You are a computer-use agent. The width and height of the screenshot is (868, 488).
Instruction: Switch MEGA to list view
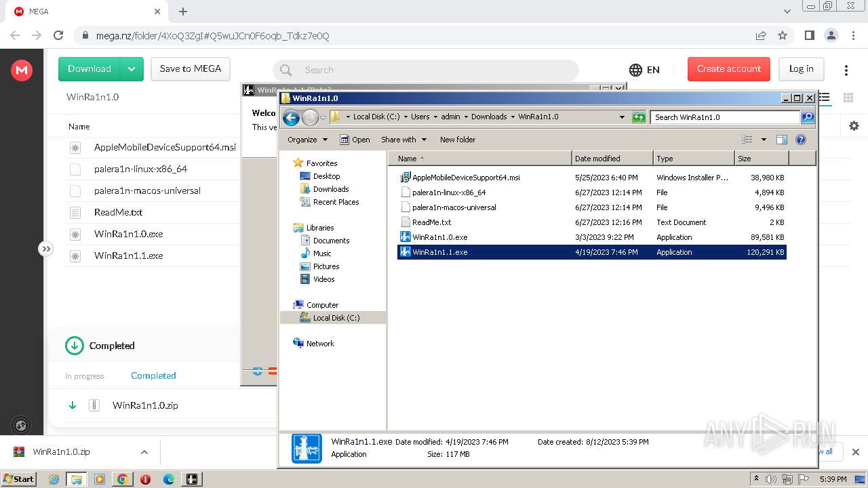[x=825, y=98]
